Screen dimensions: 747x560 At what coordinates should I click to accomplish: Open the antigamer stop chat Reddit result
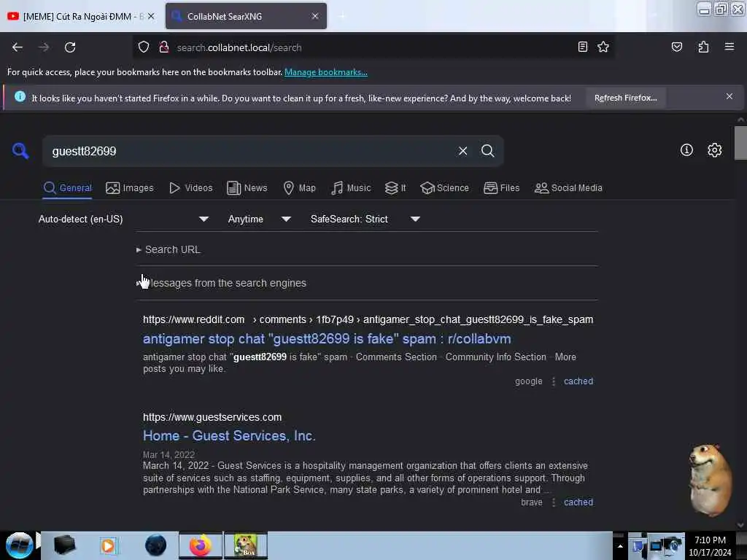(x=327, y=339)
